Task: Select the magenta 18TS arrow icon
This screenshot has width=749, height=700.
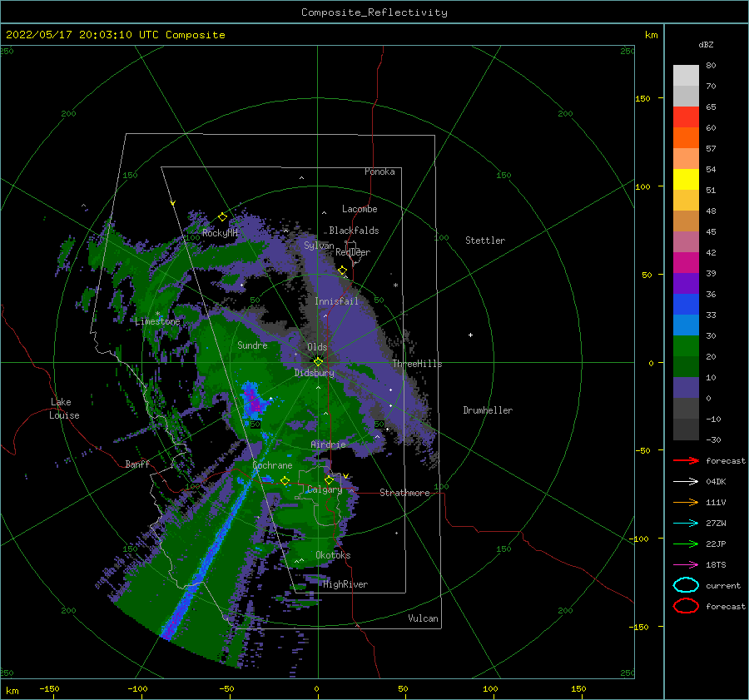Action: [686, 565]
